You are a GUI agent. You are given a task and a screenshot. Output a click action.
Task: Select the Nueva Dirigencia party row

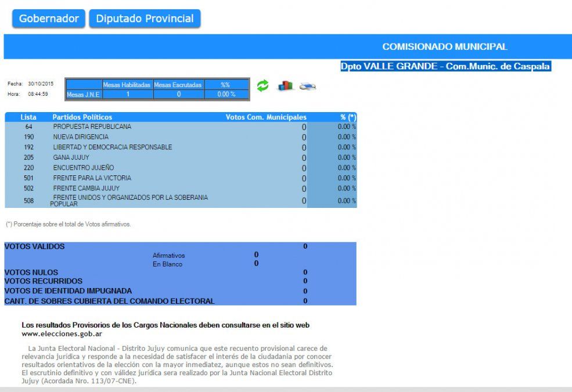click(x=81, y=137)
